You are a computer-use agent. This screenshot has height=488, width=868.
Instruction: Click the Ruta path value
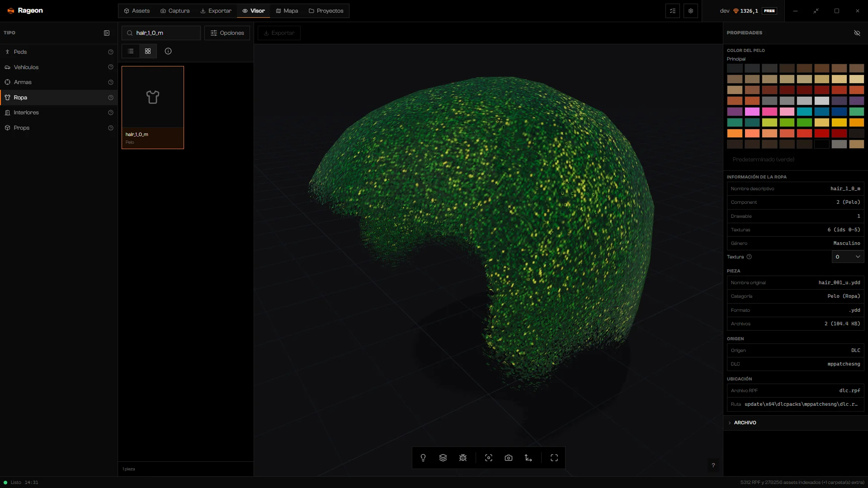801,404
